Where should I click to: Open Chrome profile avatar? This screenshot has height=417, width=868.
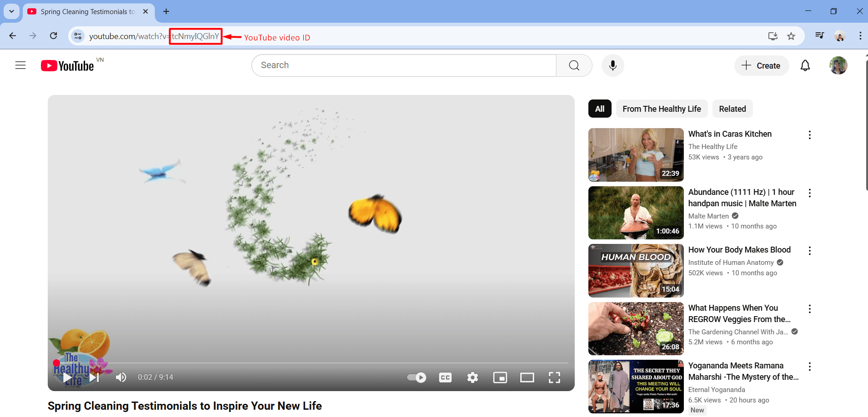[840, 36]
